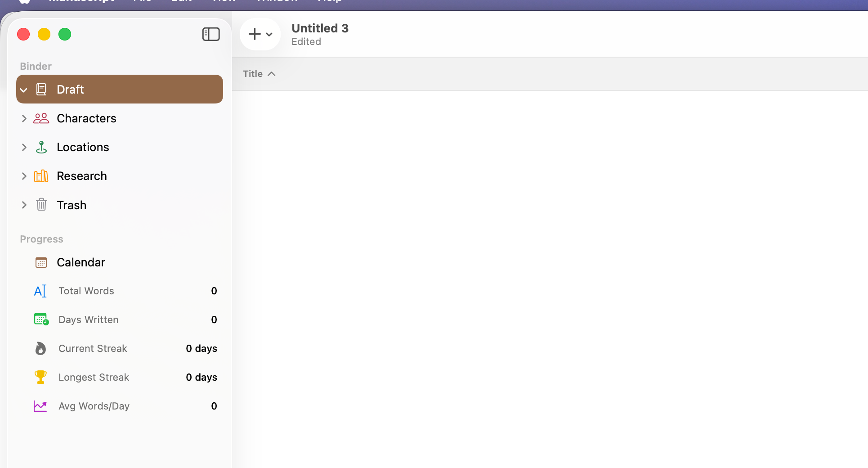Open the Help menu
868x468 pixels.
[330, 1]
